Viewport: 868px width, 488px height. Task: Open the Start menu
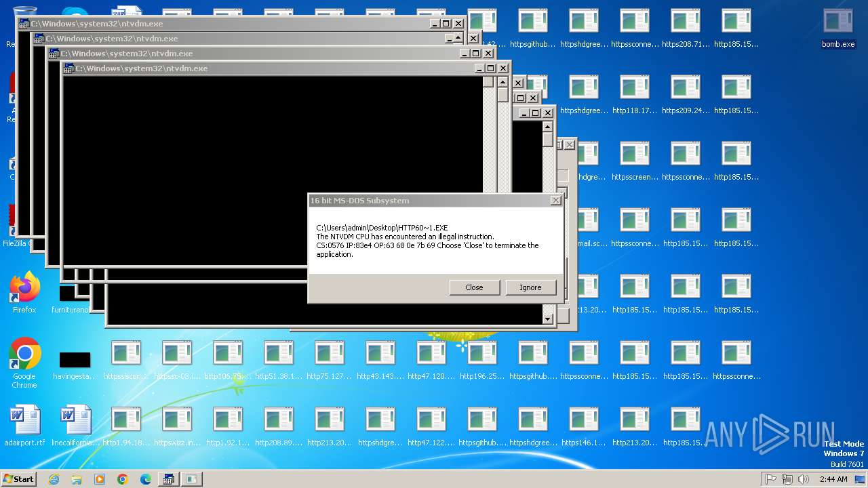[18, 479]
